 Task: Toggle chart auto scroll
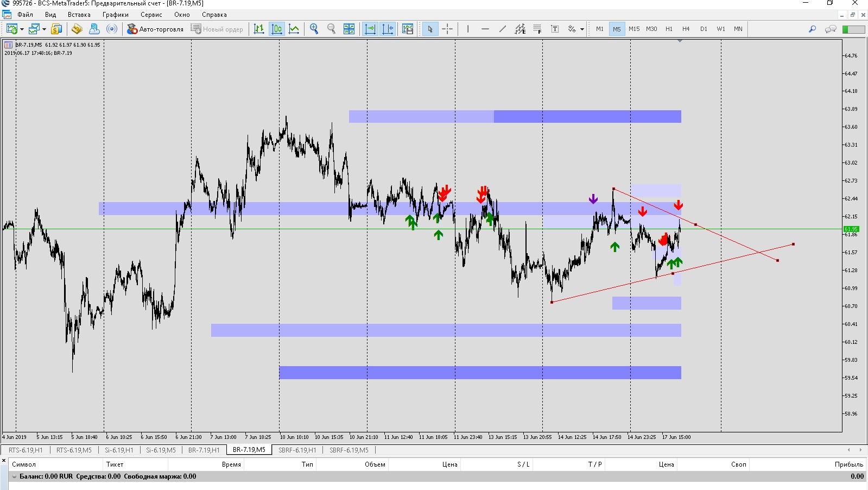click(x=370, y=29)
